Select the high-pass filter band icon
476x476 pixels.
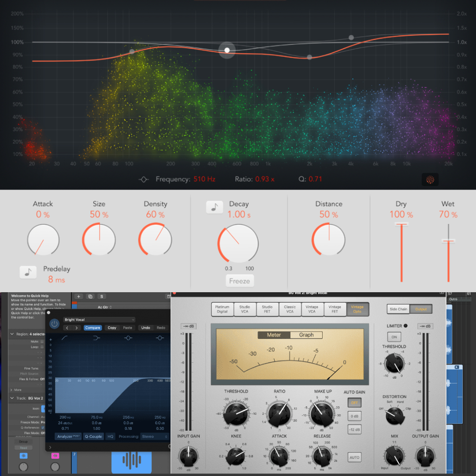65,338
